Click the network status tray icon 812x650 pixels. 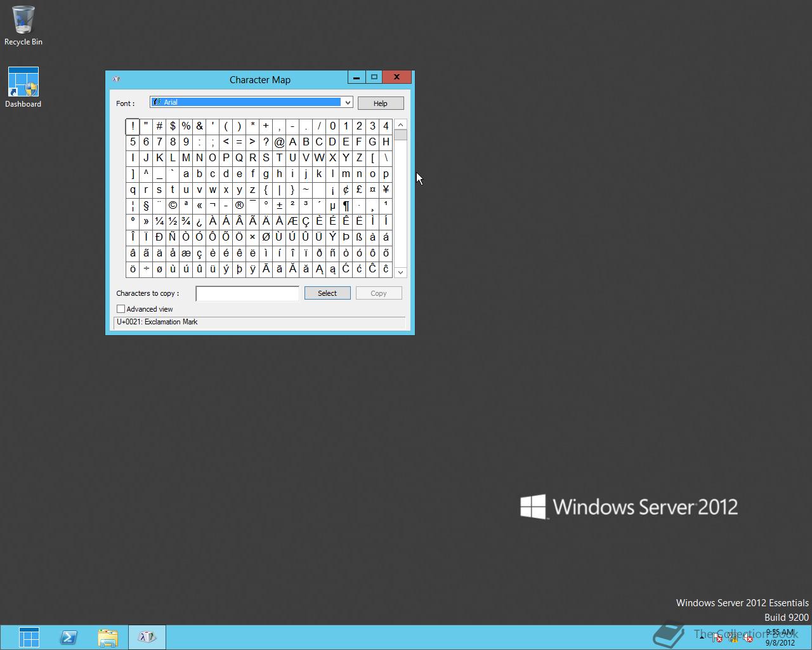coord(733,638)
